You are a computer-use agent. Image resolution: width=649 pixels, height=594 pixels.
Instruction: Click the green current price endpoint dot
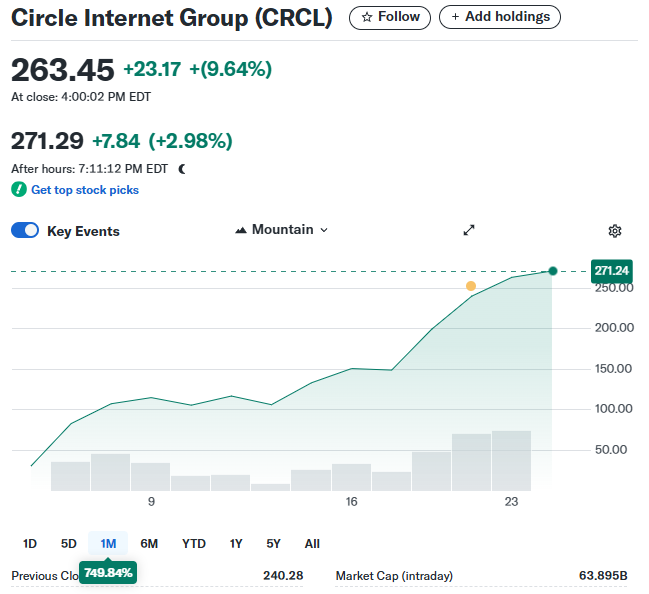pyautogui.click(x=553, y=271)
